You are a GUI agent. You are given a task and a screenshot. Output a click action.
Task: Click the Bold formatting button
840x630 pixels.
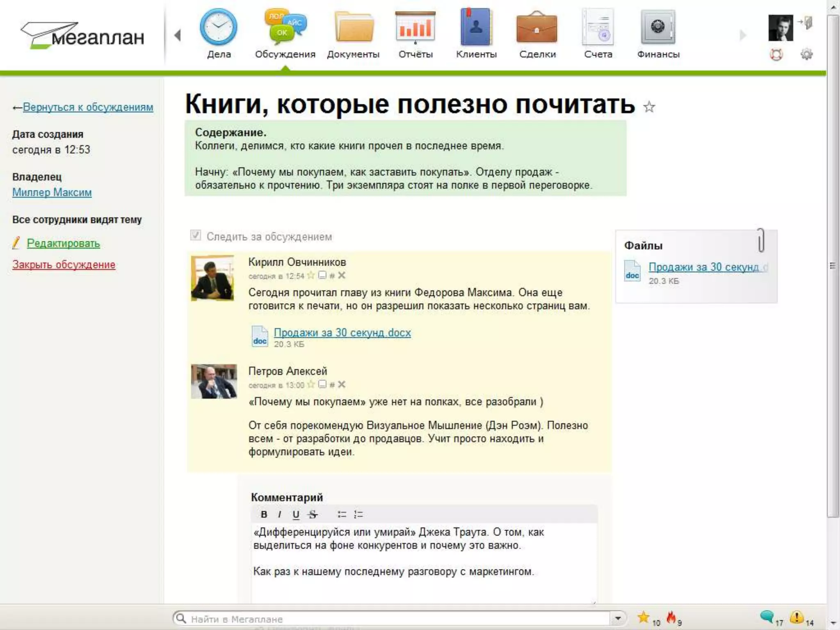[x=264, y=514]
